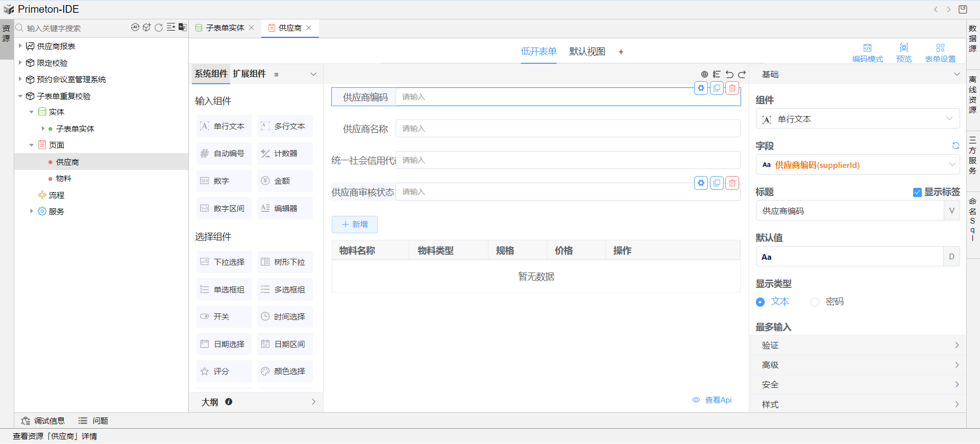Refresh the 字段 field list
Viewport: 980px width, 444px height.
(955, 146)
